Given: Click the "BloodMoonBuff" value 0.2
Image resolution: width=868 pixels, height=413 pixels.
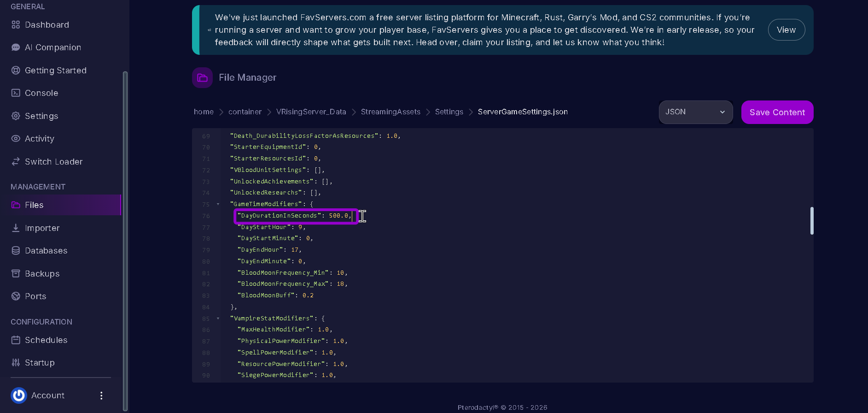Looking at the screenshot, I should (308, 295).
